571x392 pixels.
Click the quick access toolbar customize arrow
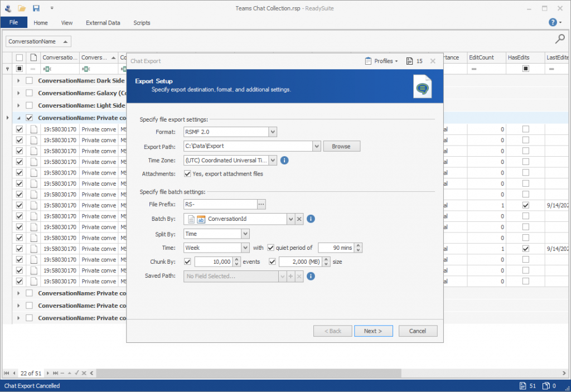click(52, 8)
